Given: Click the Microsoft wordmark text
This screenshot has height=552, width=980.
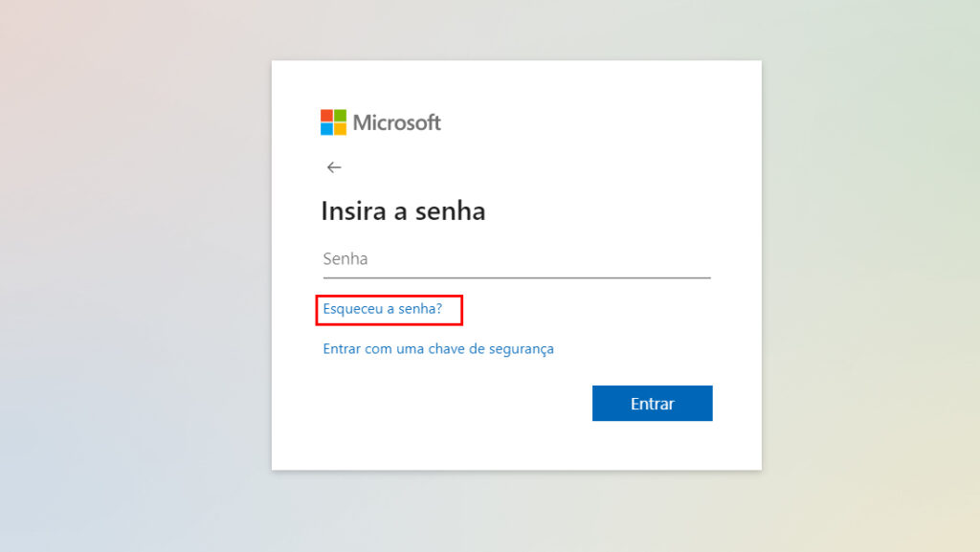Looking at the screenshot, I should (397, 122).
